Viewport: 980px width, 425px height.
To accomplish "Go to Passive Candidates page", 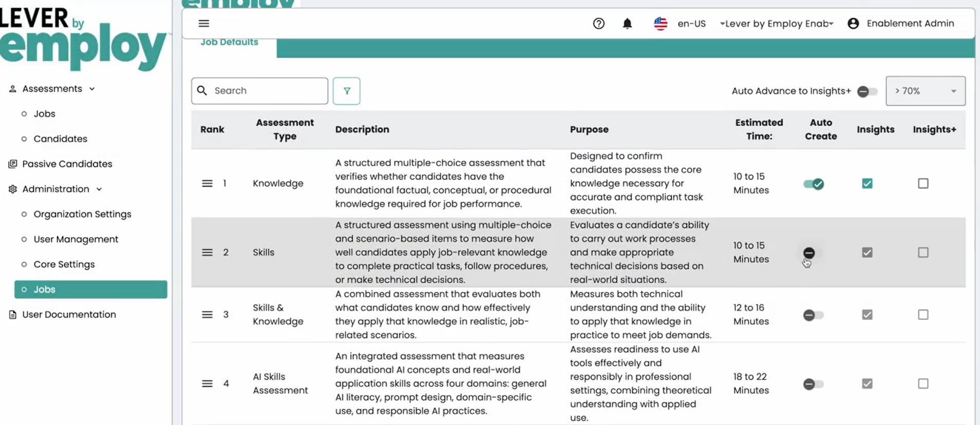I will [x=67, y=164].
